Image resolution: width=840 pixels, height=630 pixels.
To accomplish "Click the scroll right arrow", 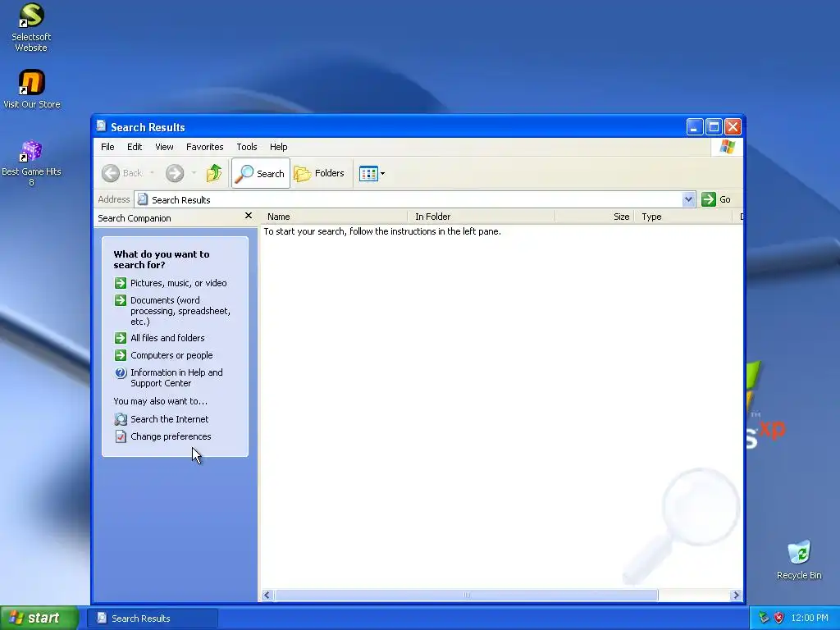I will [x=736, y=595].
